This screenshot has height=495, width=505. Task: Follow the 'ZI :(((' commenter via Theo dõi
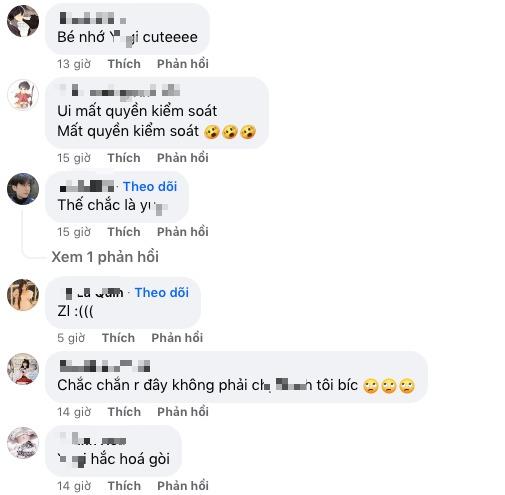pos(162,293)
